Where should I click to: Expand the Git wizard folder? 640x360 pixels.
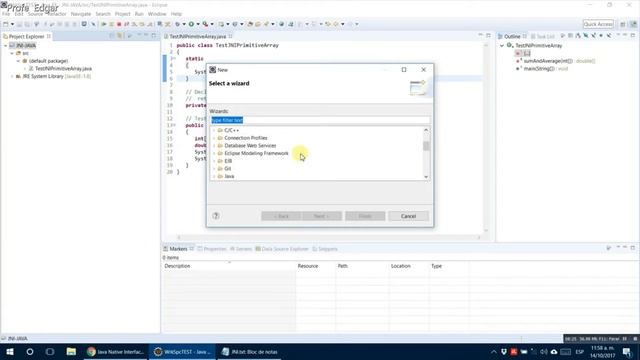214,169
